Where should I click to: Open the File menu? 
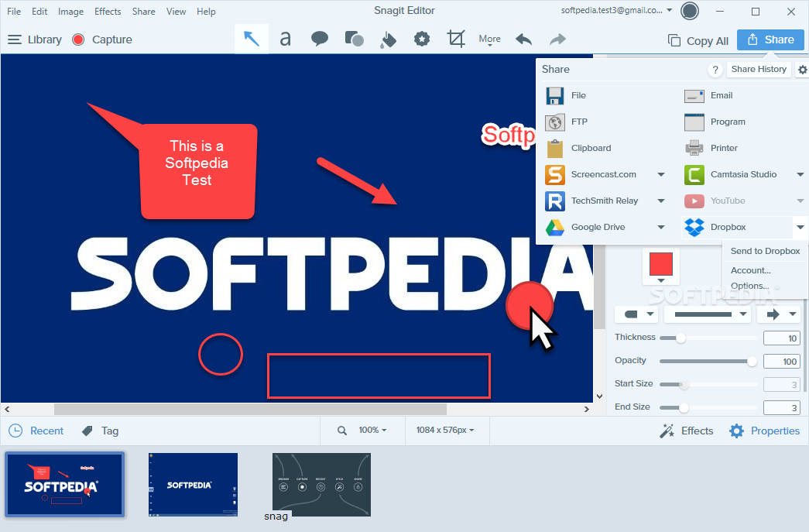pyautogui.click(x=14, y=12)
